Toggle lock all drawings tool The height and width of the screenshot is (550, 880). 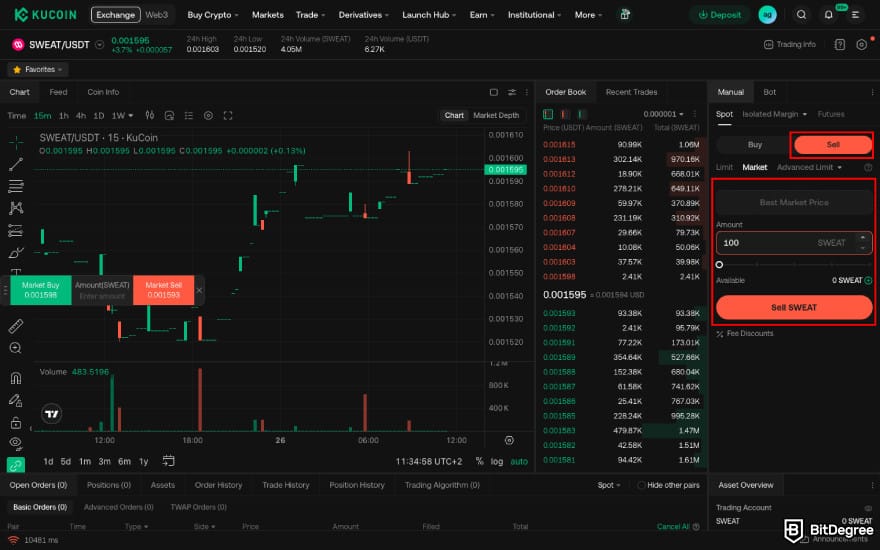[16, 422]
